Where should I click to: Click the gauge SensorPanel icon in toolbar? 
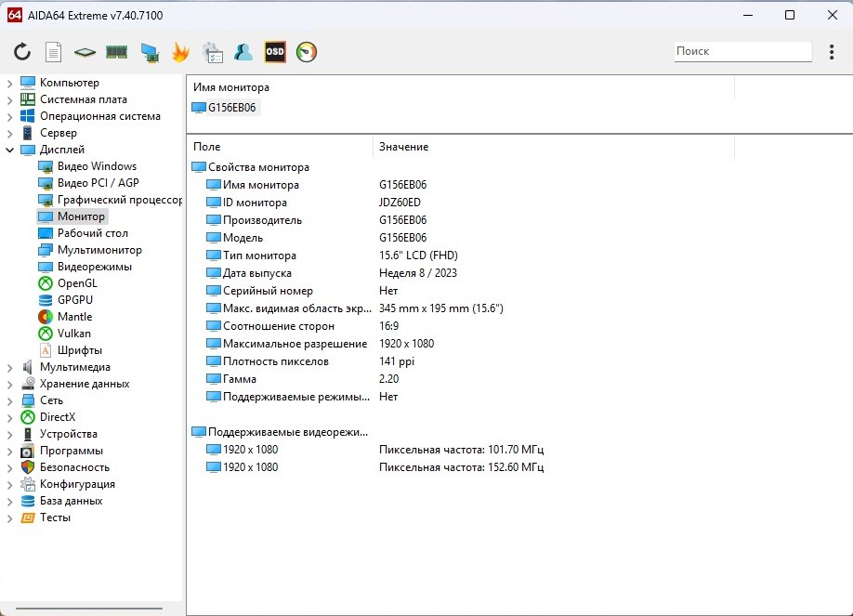pos(306,52)
